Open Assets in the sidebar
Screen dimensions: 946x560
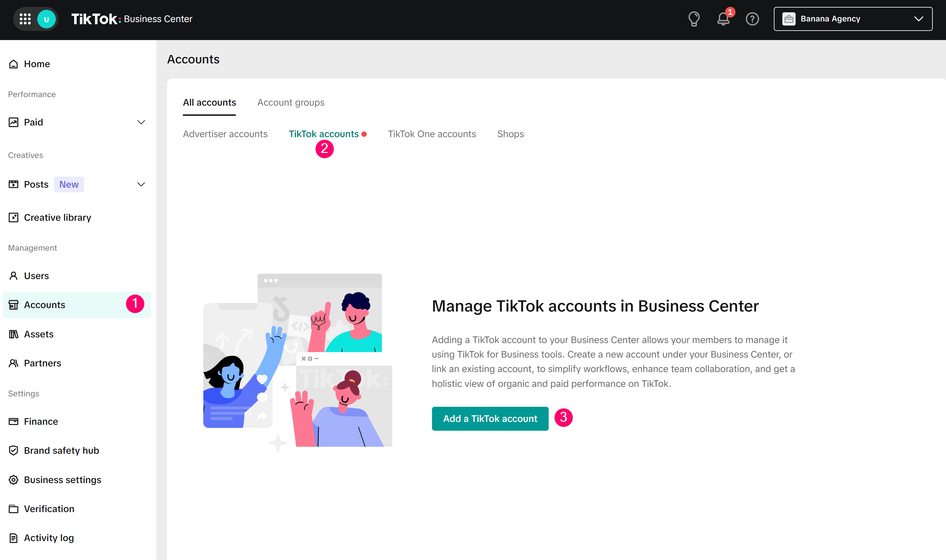point(77,334)
